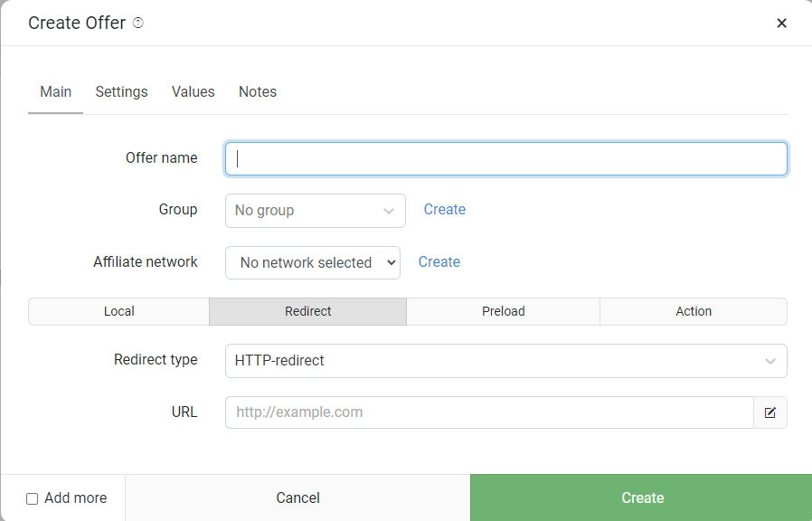Focus the Offer name input field
Image resolution: width=812 pixels, height=521 pixels.
(x=505, y=158)
